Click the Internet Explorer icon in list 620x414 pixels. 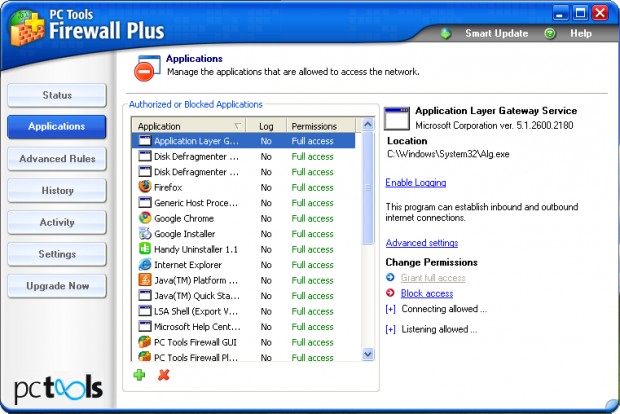pyautogui.click(x=145, y=264)
